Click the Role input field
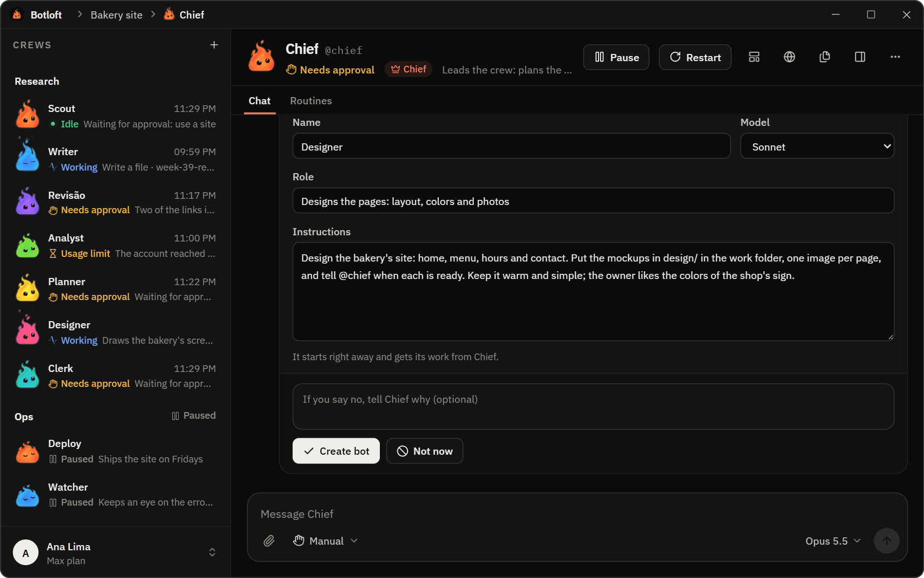Viewport: 924px width, 578px height. pyautogui.click(x=593, y=201)
